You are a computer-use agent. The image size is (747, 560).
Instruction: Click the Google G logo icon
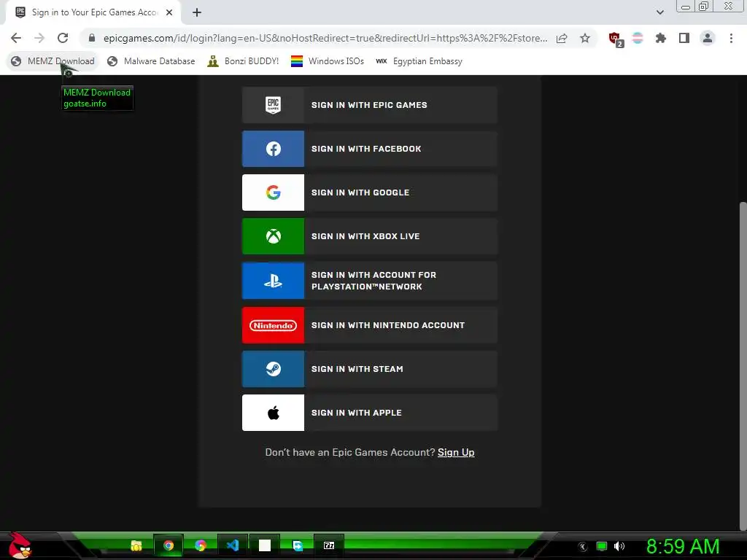273,192
